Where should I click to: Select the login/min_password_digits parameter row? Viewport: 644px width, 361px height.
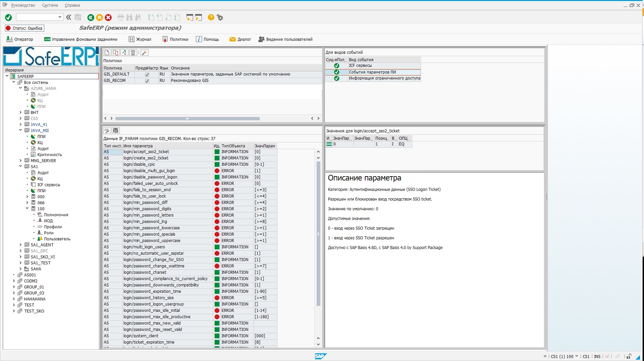click(x=147, y=209)
